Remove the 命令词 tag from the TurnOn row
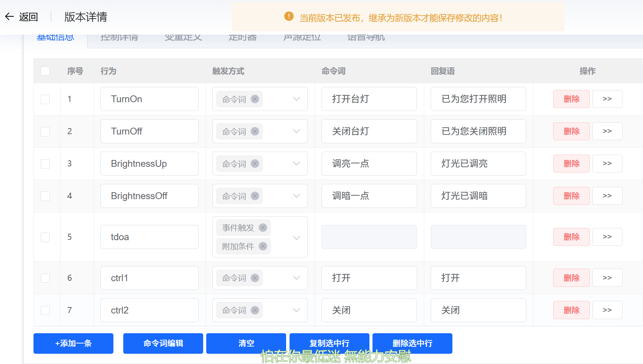The width and height of the screenshot is (643, 364). (255, 99)
